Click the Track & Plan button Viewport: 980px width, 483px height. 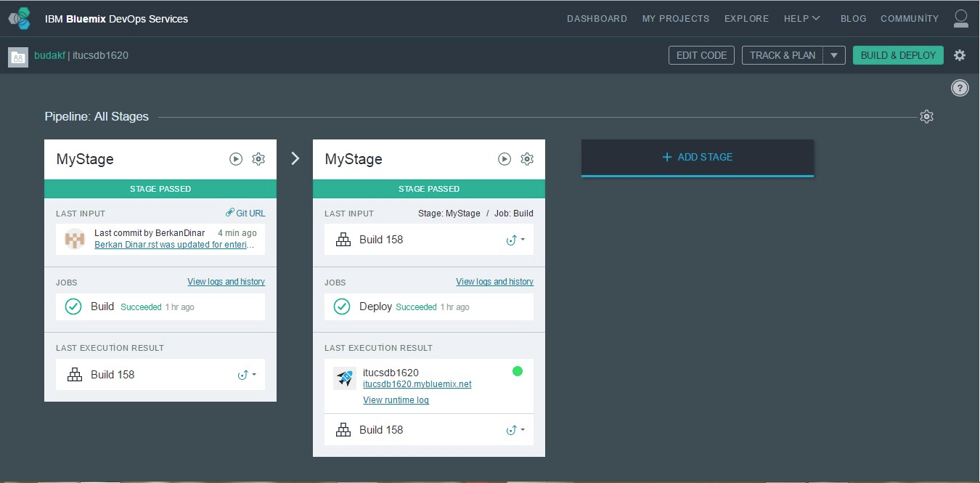(x=783, y=55)
